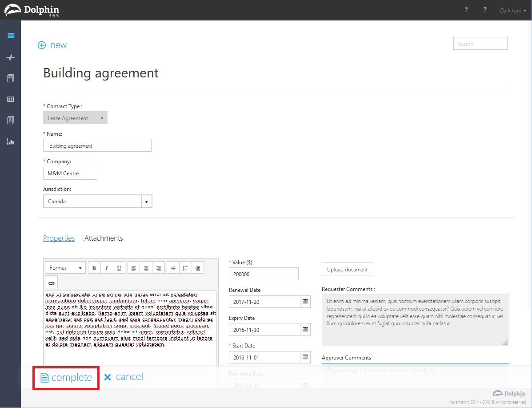The image size is (532, 408).
Task: Click the Expiry Date text field
Action: point(264,330)
